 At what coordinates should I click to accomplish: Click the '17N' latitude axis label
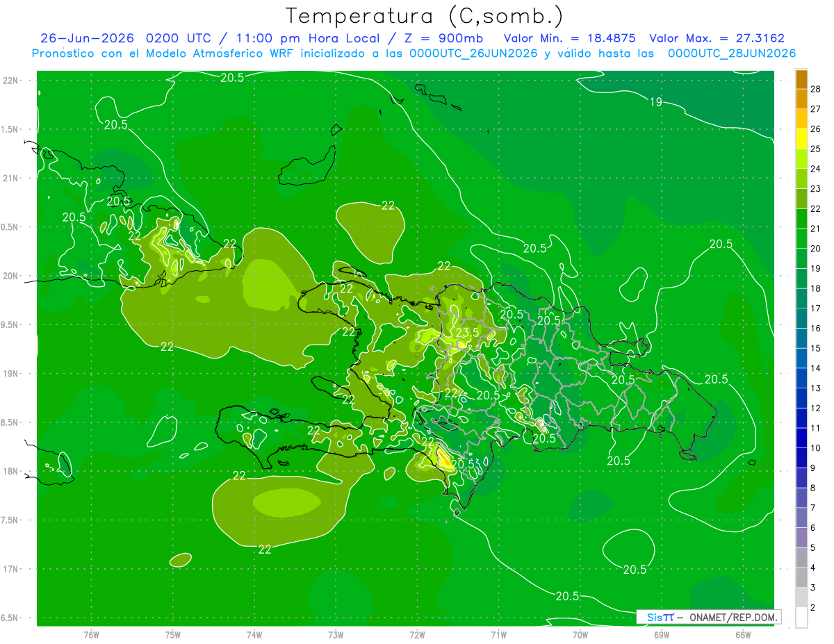12,569
